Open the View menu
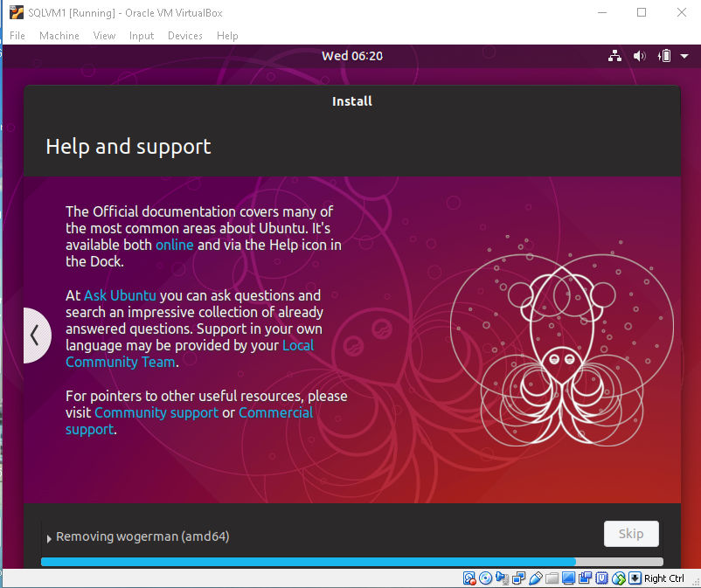The width and height of the screenshot is (701, 588). point(104,36)
